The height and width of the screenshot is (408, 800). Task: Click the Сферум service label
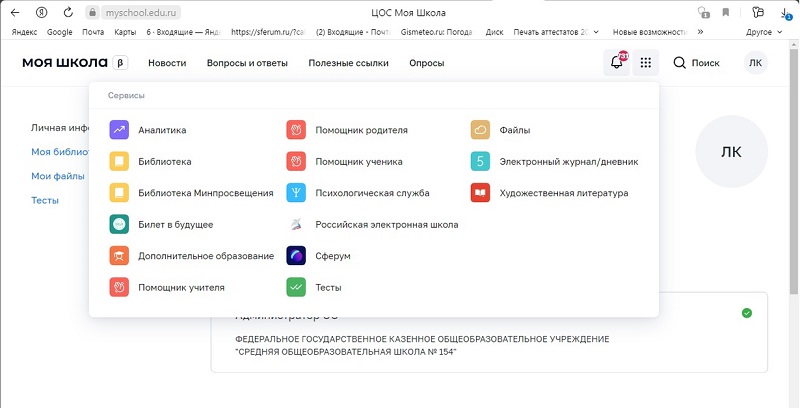333,256
